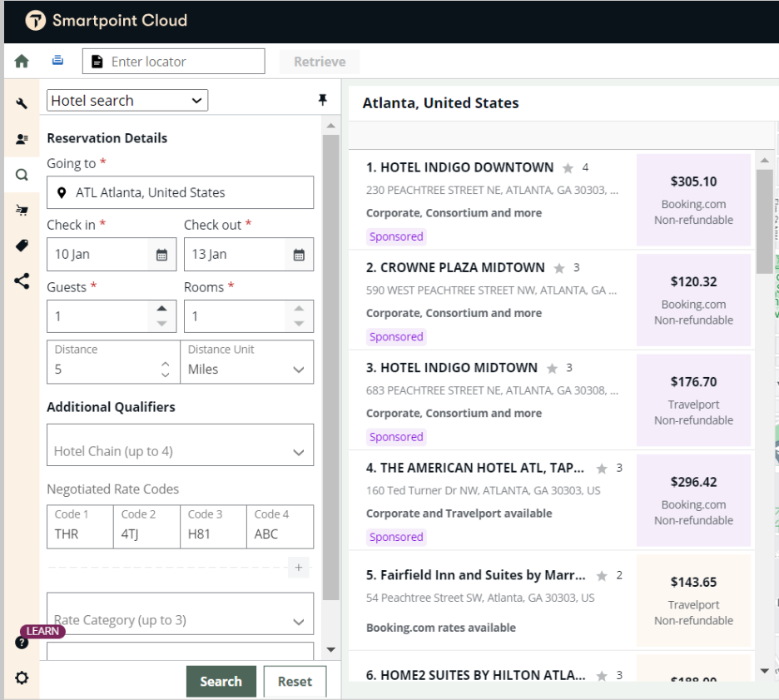Adjust the Distance value stepper
The width and height of the screenshot is (779, 700).
pyautogui.click(x=166, y=369)
